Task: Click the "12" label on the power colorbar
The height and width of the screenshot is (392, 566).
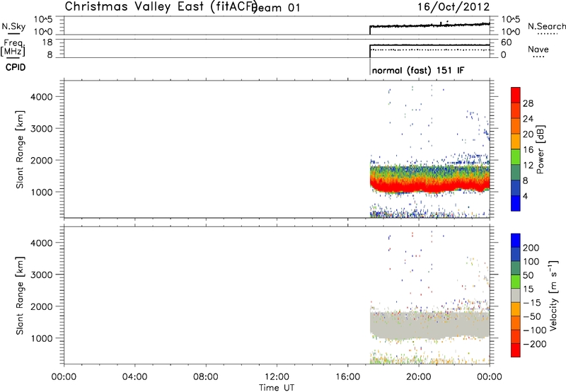Action: pyautogui.click(x=528, y=165)
